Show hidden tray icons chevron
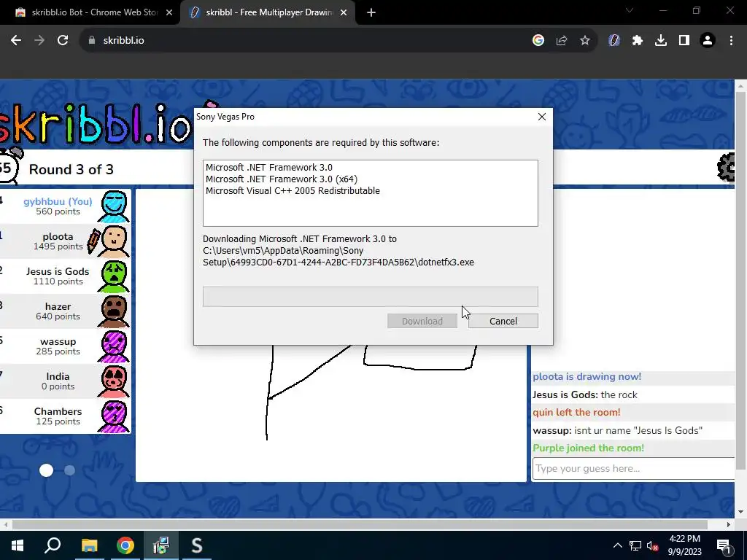Screen dimensions: 747x560 (617, 545)
